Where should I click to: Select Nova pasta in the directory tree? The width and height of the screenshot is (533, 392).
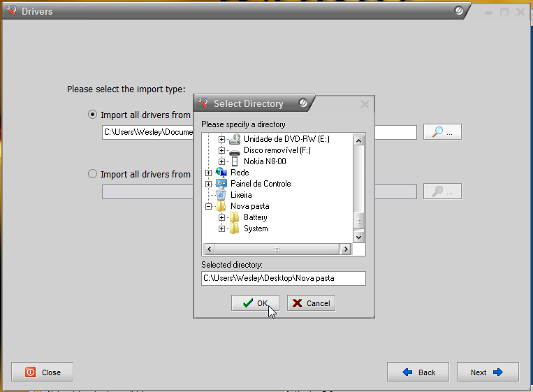coord(249,206)
